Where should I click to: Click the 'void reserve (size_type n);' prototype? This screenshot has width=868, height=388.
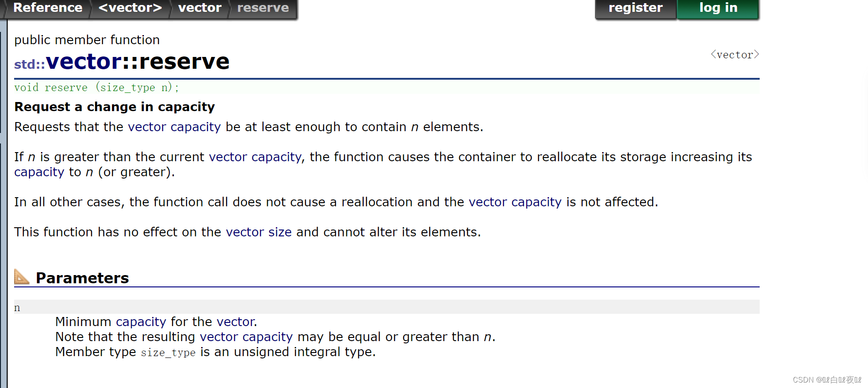(96, 87)
